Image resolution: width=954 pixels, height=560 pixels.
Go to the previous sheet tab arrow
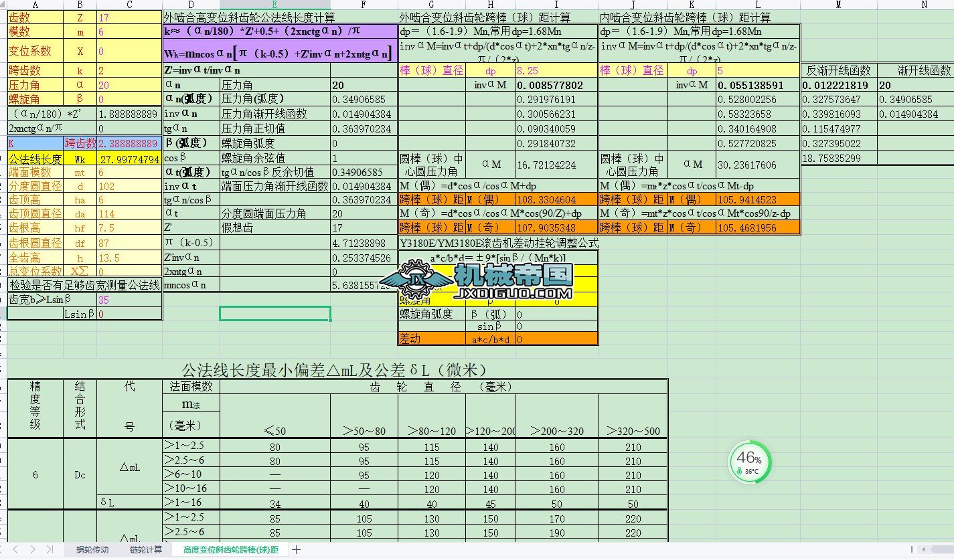[x=15, y=549]
